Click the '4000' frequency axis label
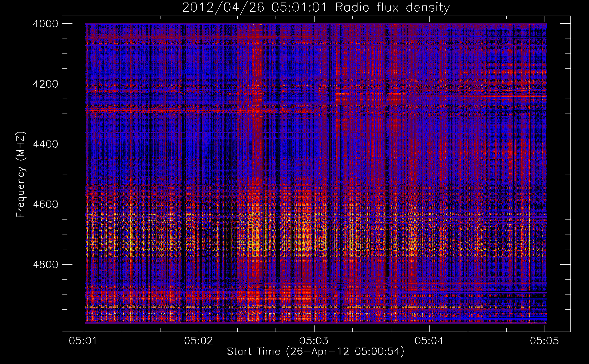 (x=46, y=24)
